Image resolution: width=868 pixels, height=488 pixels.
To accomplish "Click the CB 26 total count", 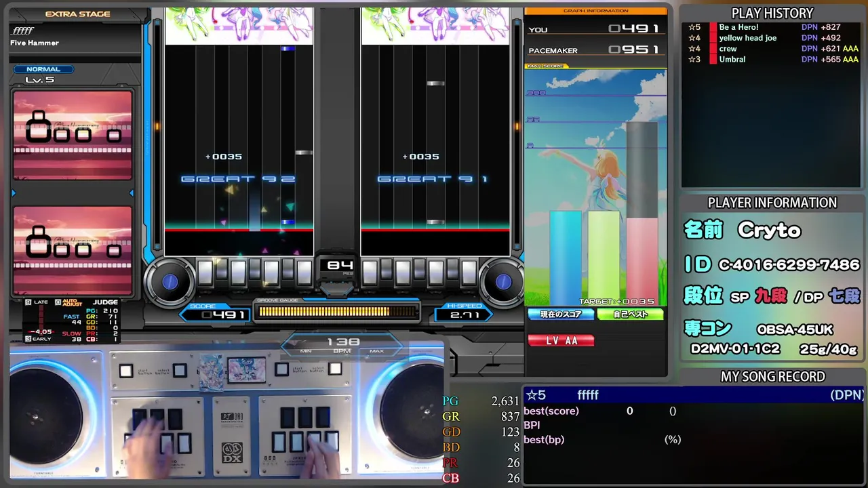I will coord(481,479).
